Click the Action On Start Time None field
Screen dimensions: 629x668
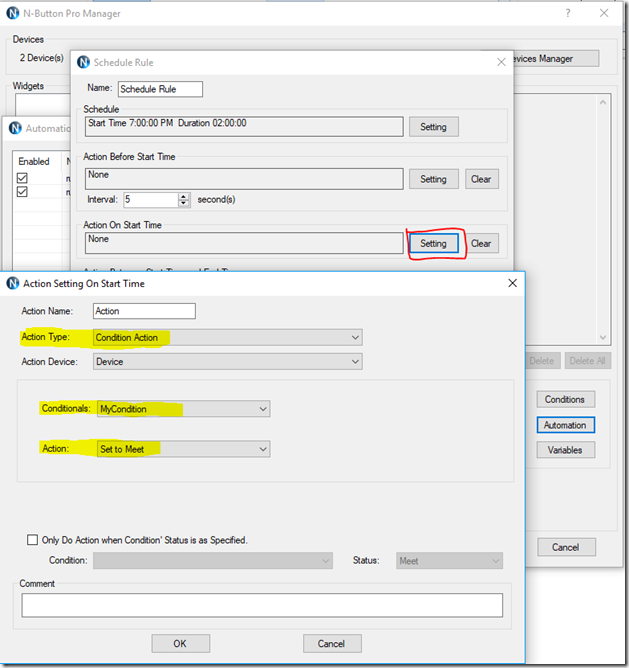click(x=244, y=243)
